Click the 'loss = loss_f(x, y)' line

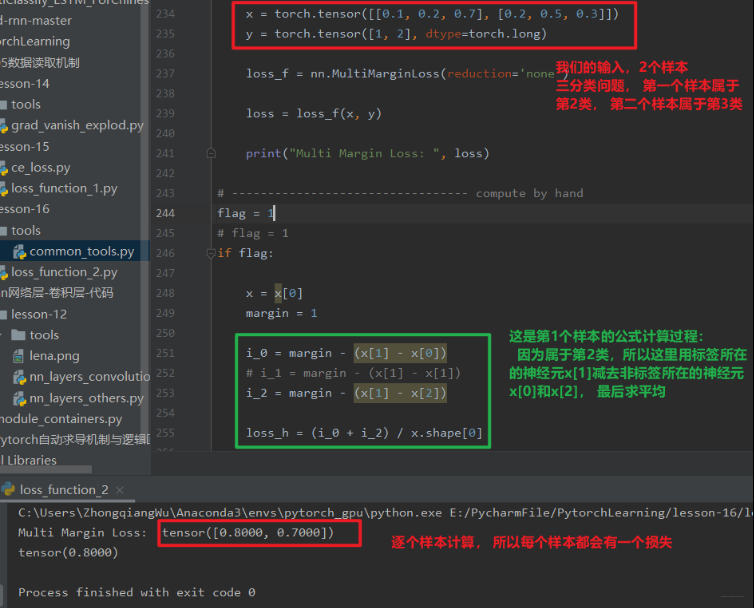[314, 114]
